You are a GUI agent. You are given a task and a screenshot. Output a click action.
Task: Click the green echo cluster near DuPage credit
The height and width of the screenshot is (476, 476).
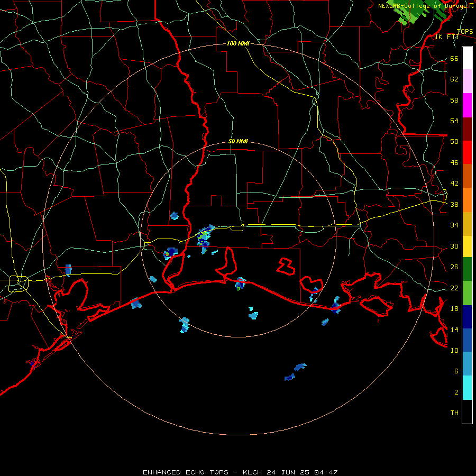click(x=417, y=12)
